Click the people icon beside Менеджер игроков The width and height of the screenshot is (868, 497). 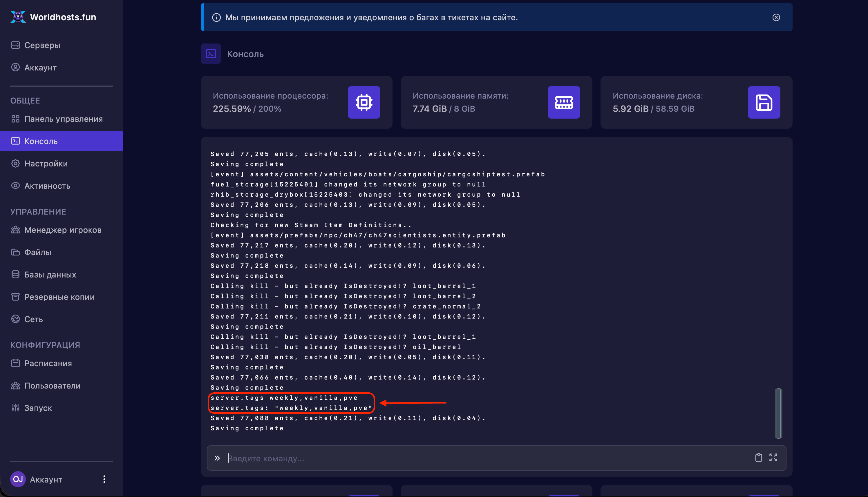tap(15, 229)
